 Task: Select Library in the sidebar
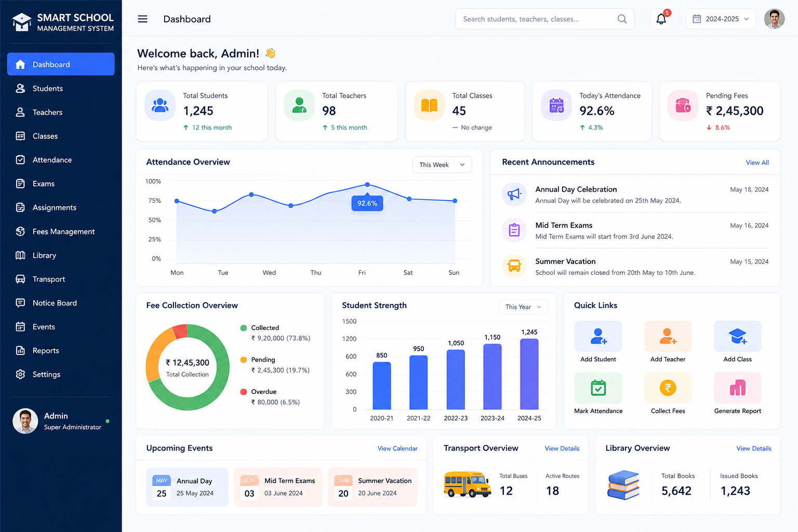[61, 255]
